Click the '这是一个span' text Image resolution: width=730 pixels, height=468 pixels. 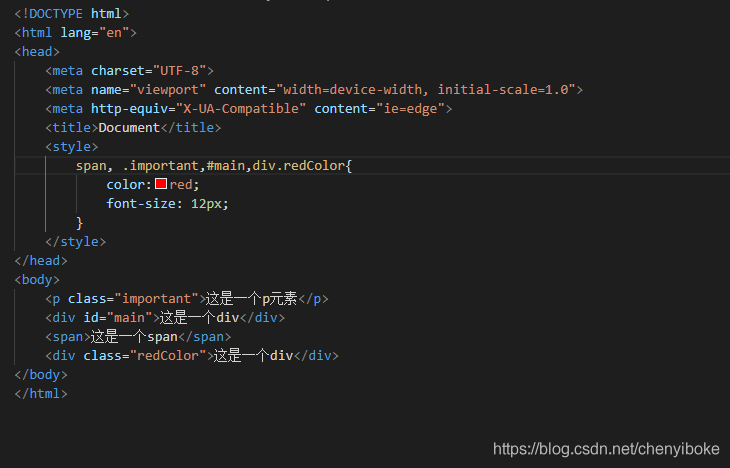[x=134, y=337]
